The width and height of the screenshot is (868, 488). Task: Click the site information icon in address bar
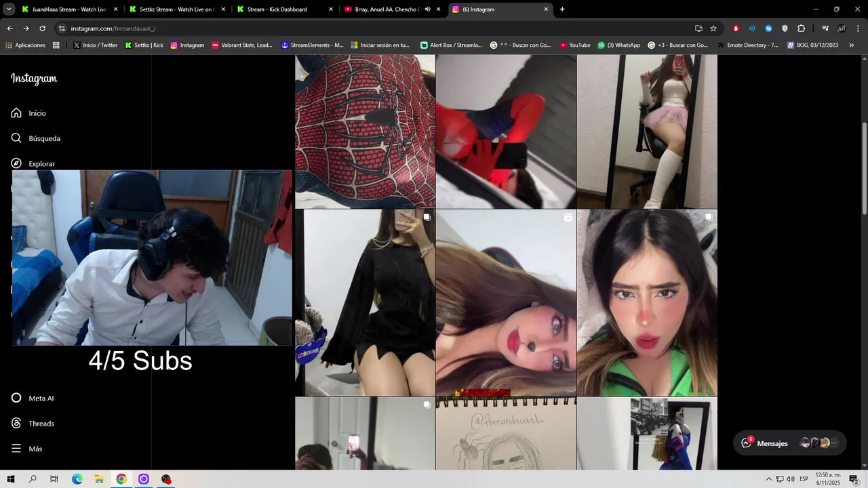point(62,28)
